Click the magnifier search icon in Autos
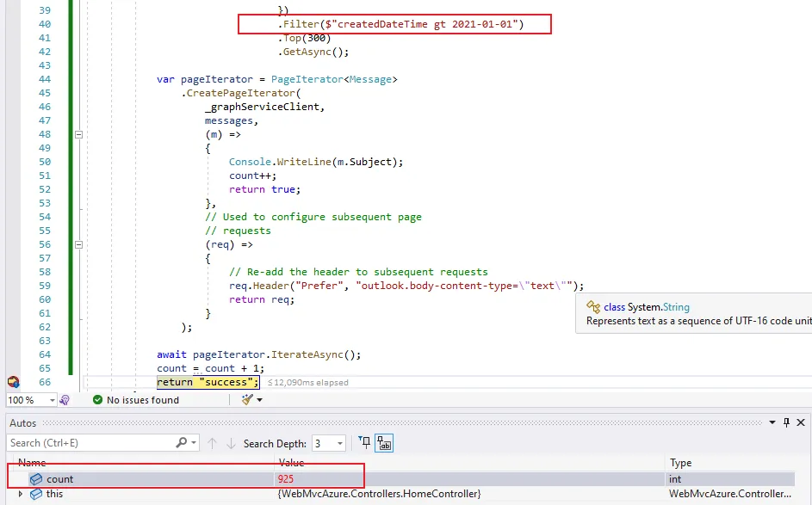Viewport: 812px width, 505px height. tap(181, 442)
